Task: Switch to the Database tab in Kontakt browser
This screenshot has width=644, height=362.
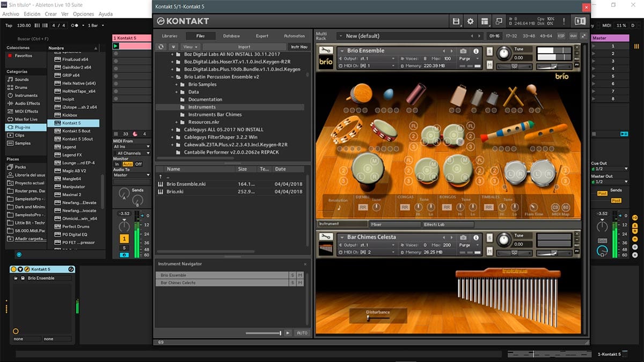Action: (x=231, y=36)
